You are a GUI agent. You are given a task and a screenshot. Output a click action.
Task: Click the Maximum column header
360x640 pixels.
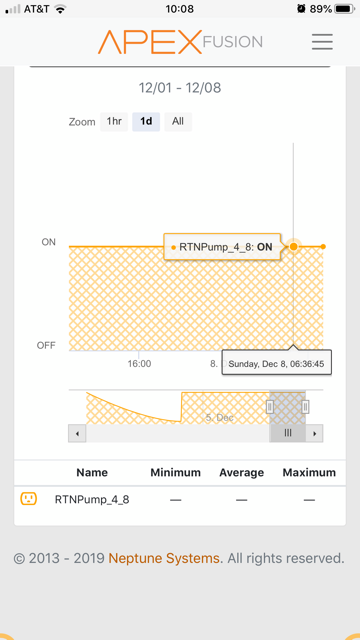click(x=309, y=473)
